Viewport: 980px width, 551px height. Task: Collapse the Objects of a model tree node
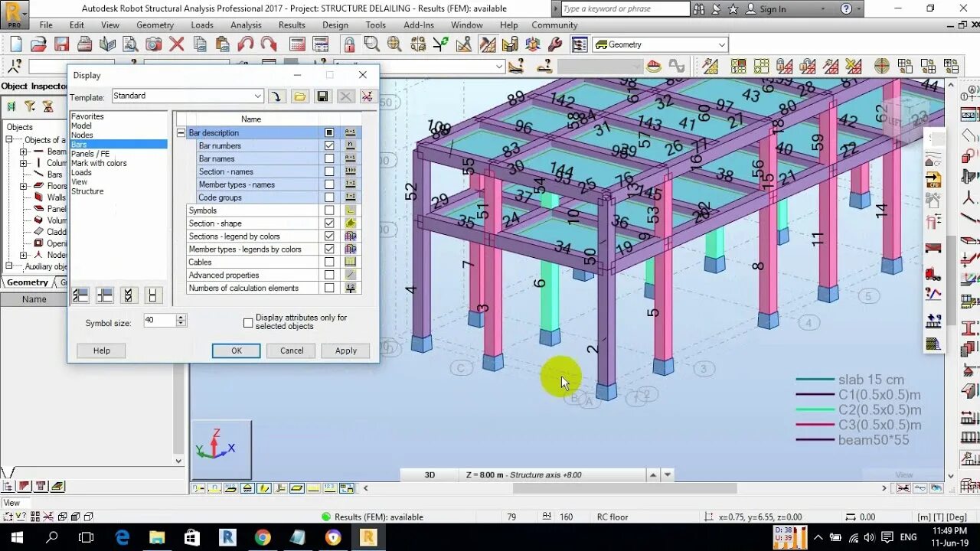(x=9, y=140)
